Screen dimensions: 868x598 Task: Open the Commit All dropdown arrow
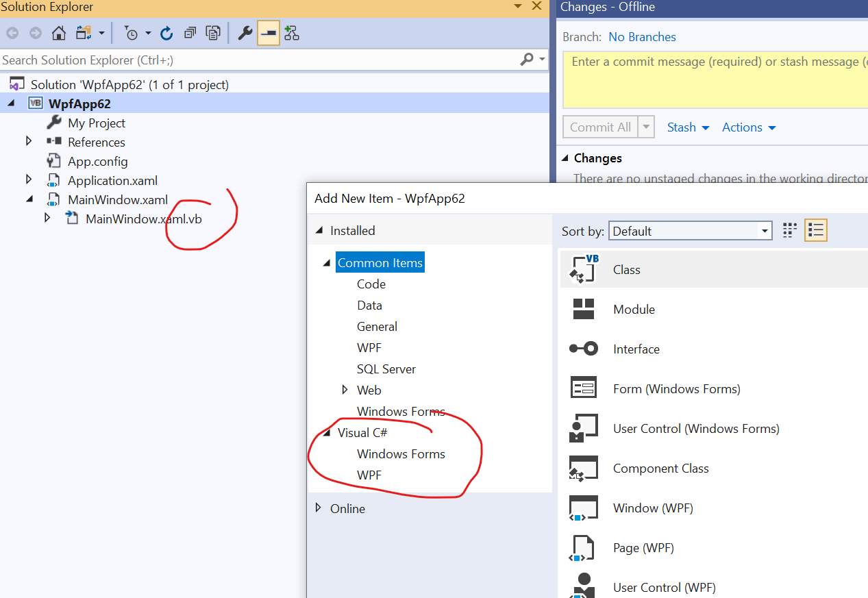pyautogui.click(x=647, y=127)
